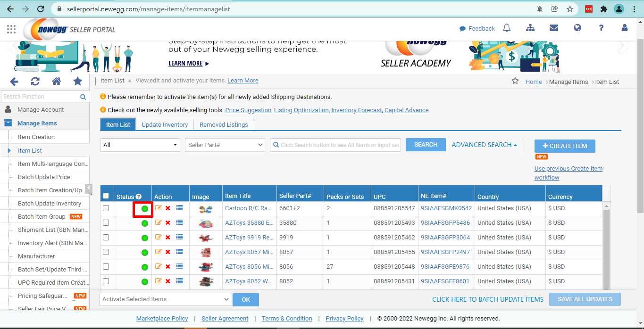The image size is (644, 329).
Task: Check the Cartoon R/C row checkbox
Action: 106,208
